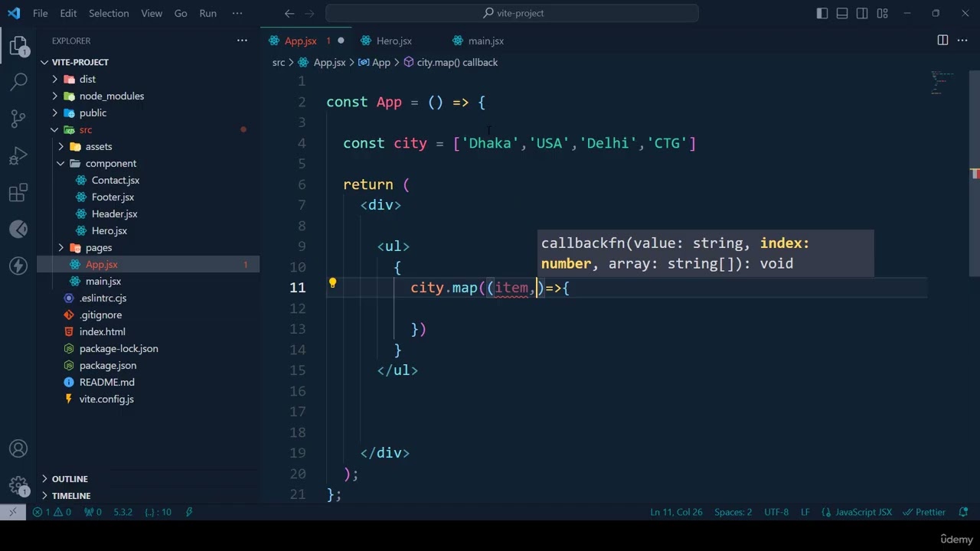Click the Spaces: 2 indentation item
Screen dimensions: 980x551
[733, 512]
